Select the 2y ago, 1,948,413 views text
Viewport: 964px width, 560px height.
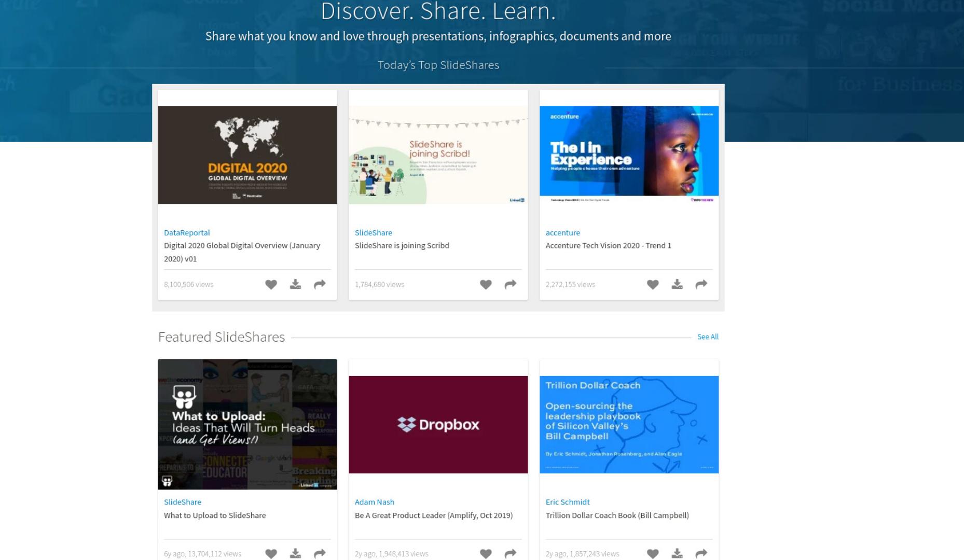tap(392, 554)
